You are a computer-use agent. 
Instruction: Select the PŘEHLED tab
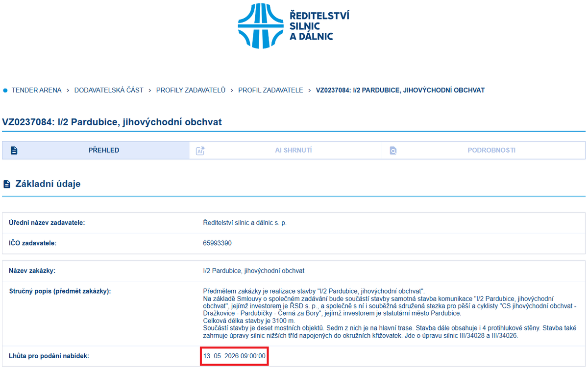pyautogui.click(x=96, y=150)
